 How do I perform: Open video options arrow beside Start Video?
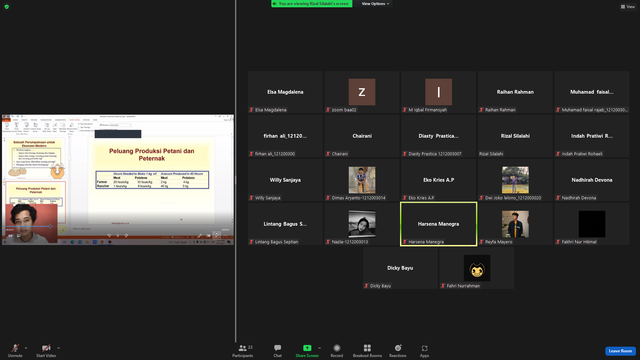click(59, 348)
